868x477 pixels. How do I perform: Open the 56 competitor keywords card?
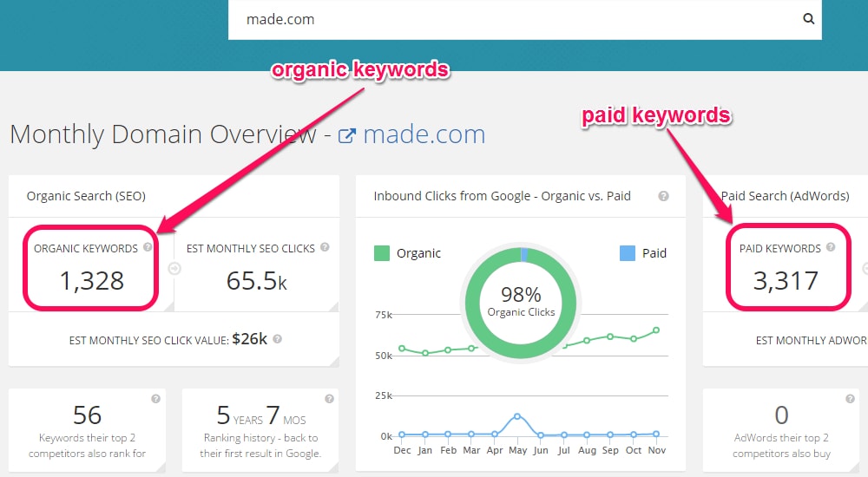pyautogui.click(x=87, y=430)
